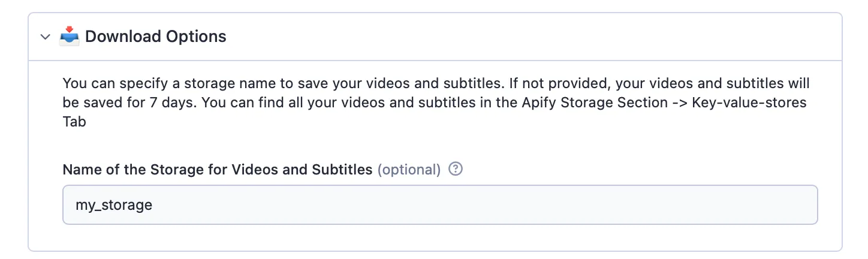This screenshot has width=868, height=259.
Task: Click the "(optional)" hint text
Action: [409, 170]
